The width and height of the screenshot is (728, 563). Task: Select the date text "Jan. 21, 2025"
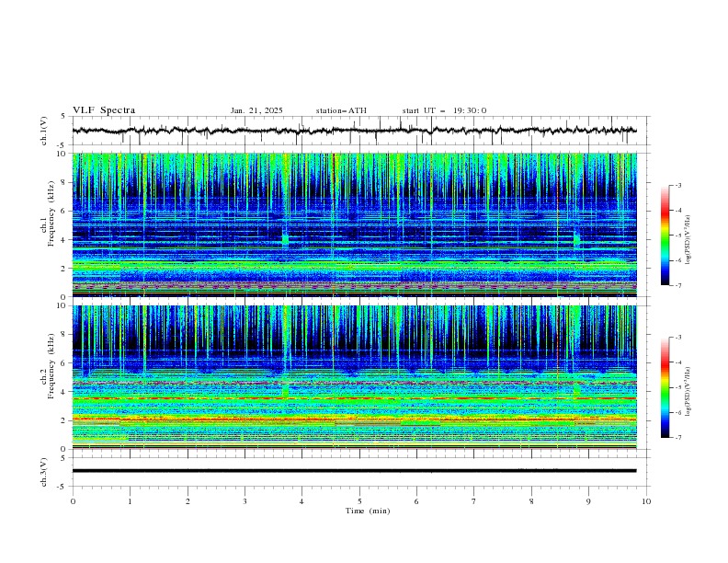pos(256,110)
